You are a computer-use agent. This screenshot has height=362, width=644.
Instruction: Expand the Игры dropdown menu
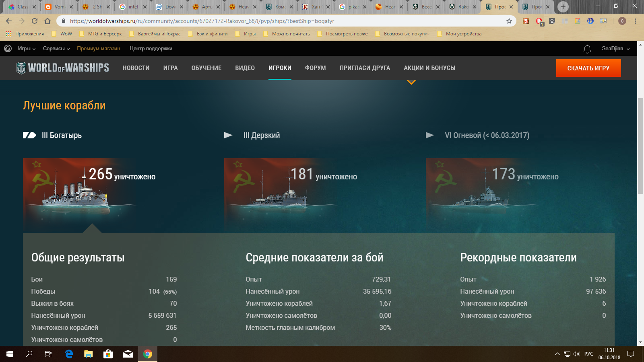coord(27,49)
